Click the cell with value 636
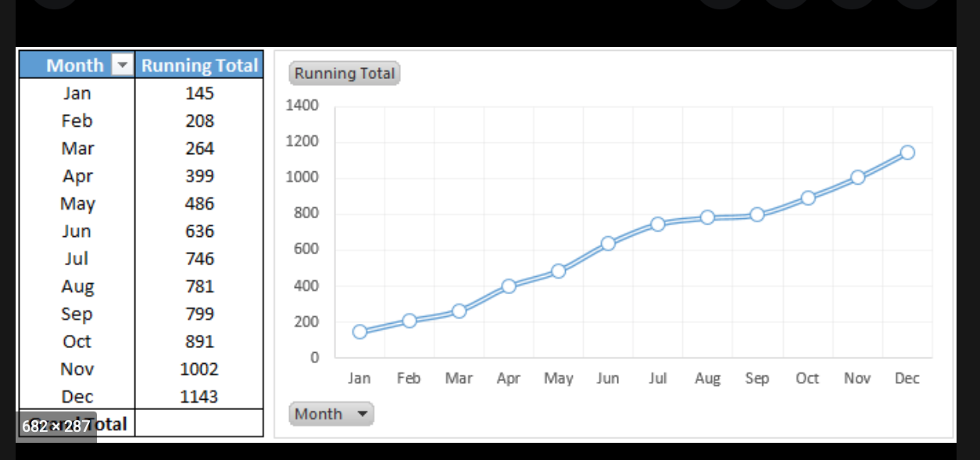The width and height of the screenshot is (980, 460). click(199, 231)
